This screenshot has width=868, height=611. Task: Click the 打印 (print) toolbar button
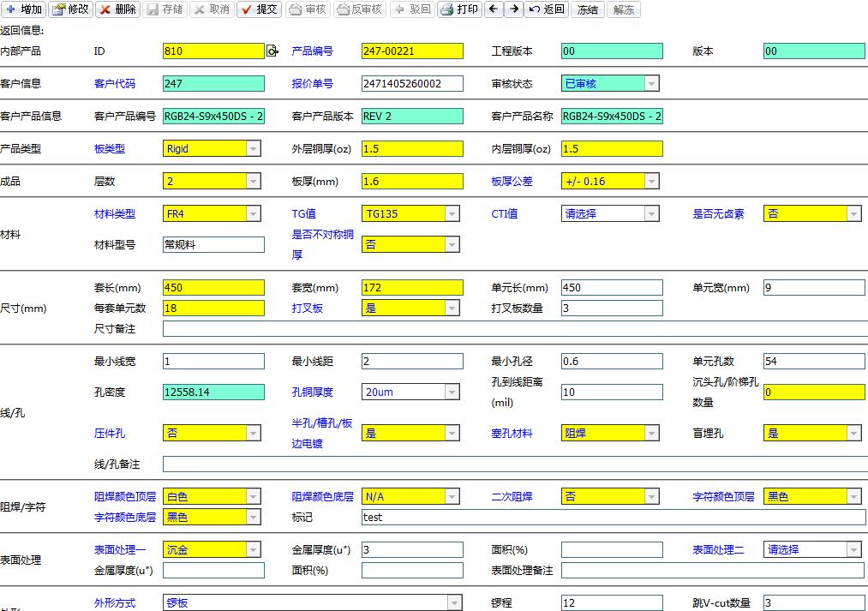(x=459, y=9)
